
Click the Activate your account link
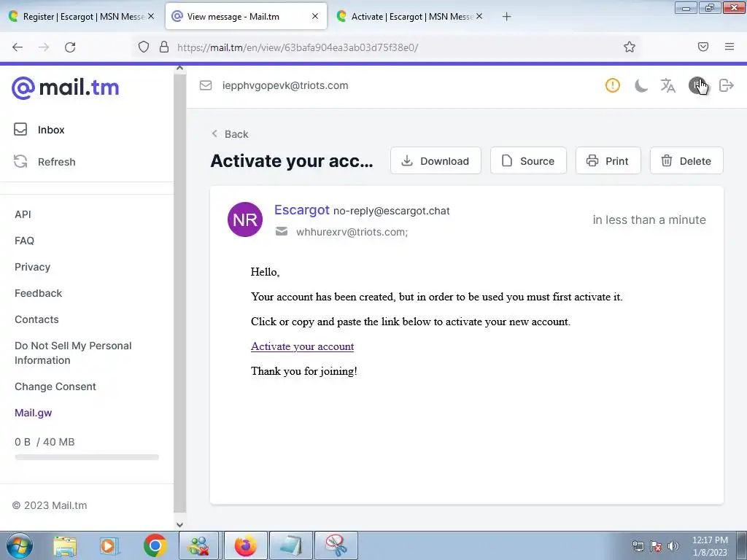pos(302,346)
